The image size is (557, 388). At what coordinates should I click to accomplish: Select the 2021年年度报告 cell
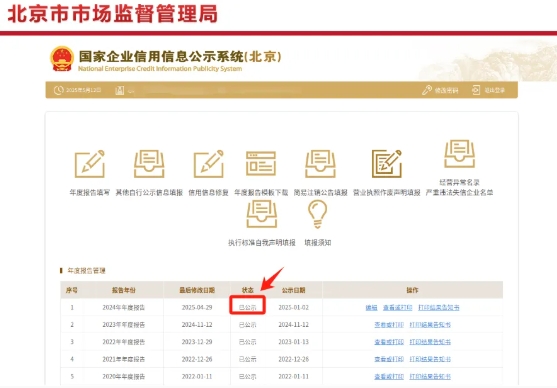[x=124, y=359]
